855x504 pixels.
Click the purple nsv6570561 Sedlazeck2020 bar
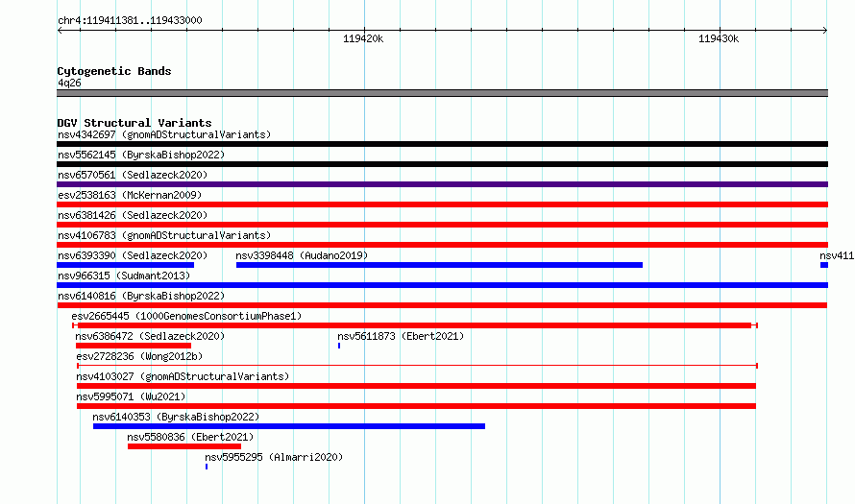point(442,184)
